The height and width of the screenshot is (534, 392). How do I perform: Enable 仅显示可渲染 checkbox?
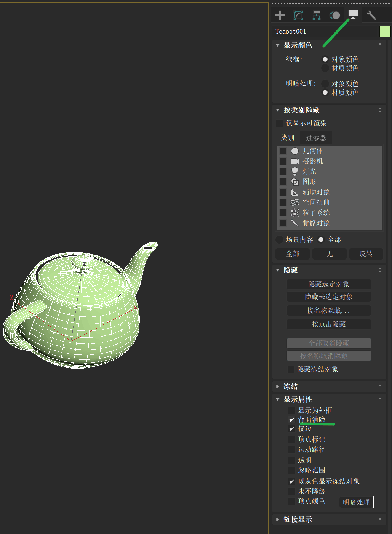pos(279,123)
